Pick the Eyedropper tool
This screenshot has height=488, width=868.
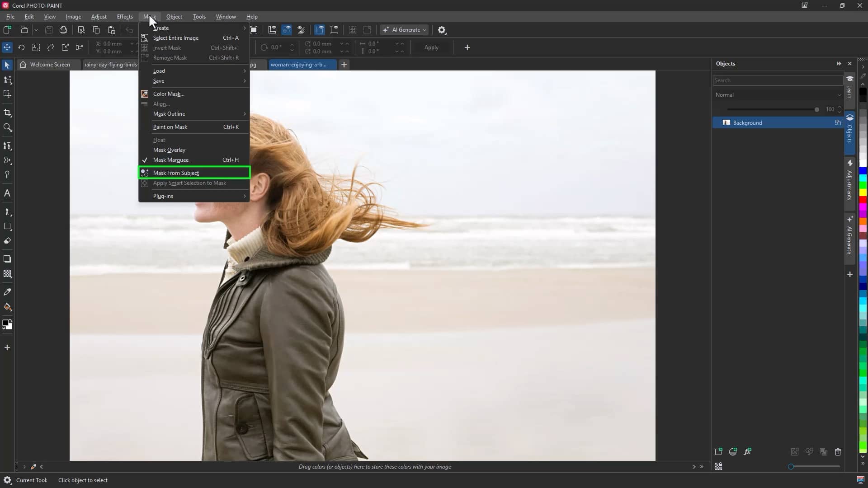[x=7, y=292]
